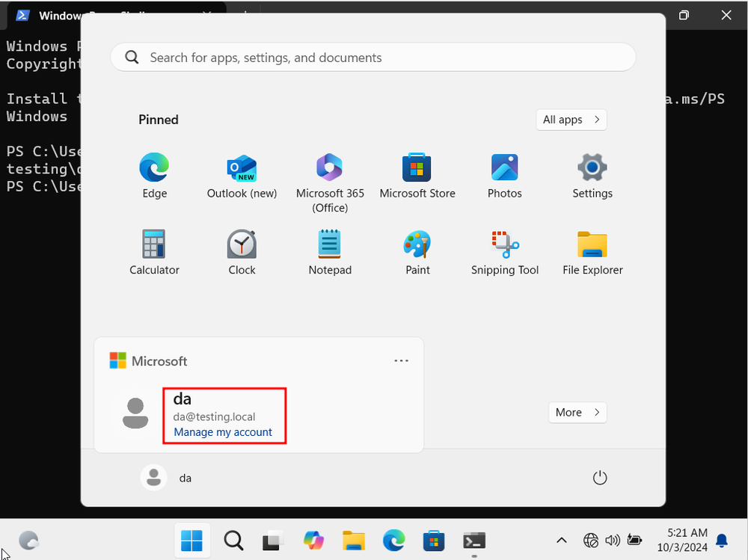Screen dimensions: 748x560
Task: Restore down the PowerShell window
Action: pos(684,15)
